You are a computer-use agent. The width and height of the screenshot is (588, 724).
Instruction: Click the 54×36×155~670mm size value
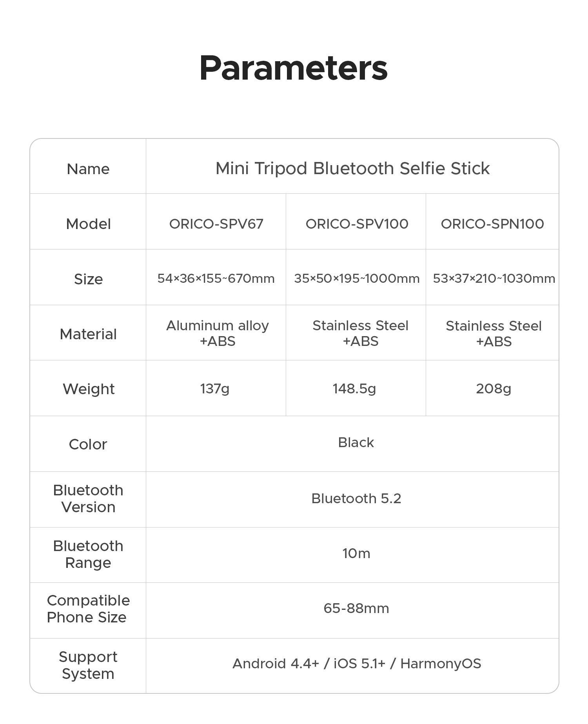(x=216, y=278)
